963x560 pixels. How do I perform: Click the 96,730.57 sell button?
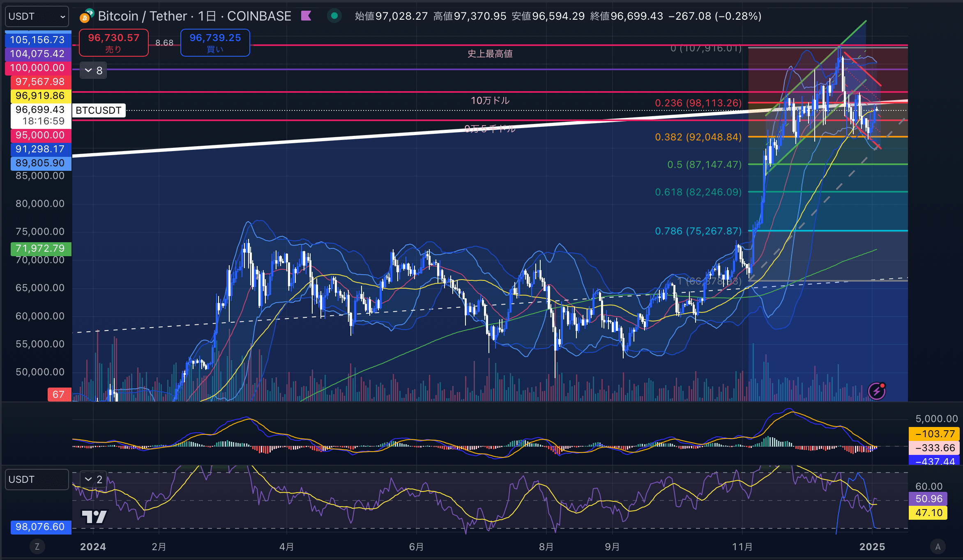(x=114, y=43)
